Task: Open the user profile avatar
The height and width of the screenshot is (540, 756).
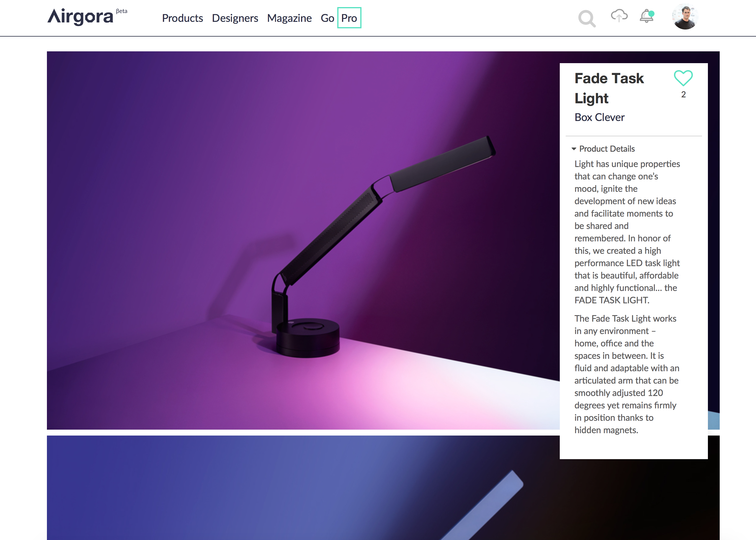Action: (685, 17)
